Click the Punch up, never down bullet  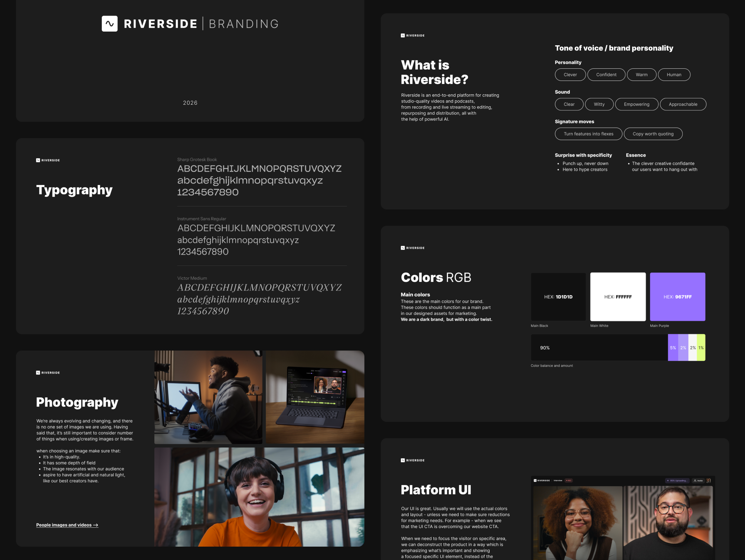585,163
